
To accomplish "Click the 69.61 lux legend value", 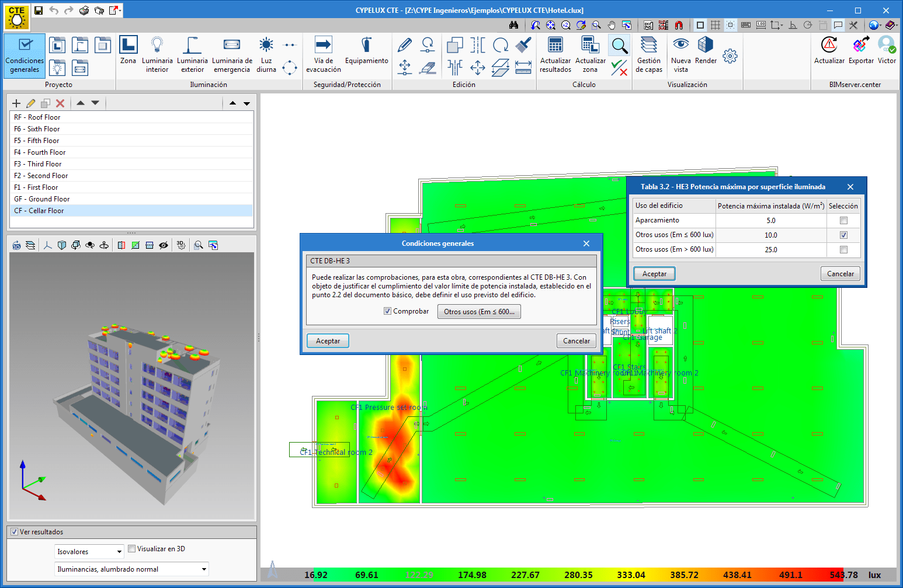I will click(366, 575).
